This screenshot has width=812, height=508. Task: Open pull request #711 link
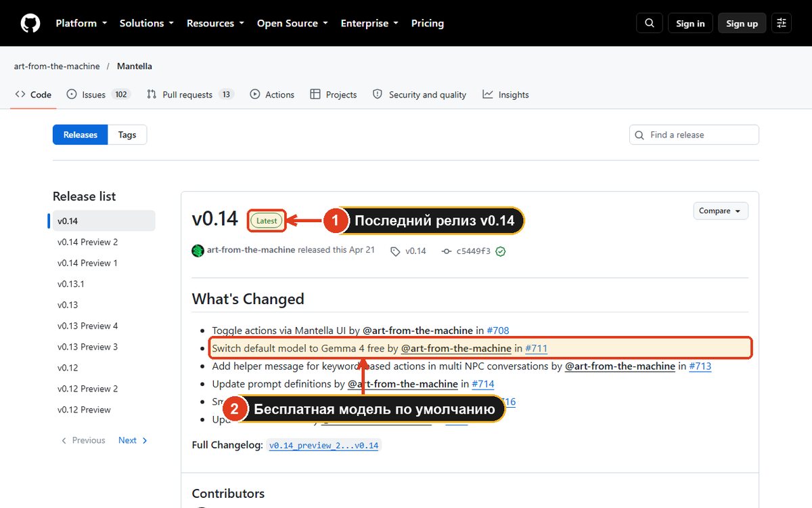tap(536, 348)
